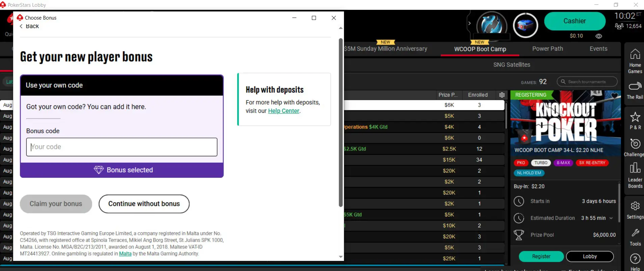
Task: Click the NL HOLD'EM tag badge
Action: coord(529,173)
